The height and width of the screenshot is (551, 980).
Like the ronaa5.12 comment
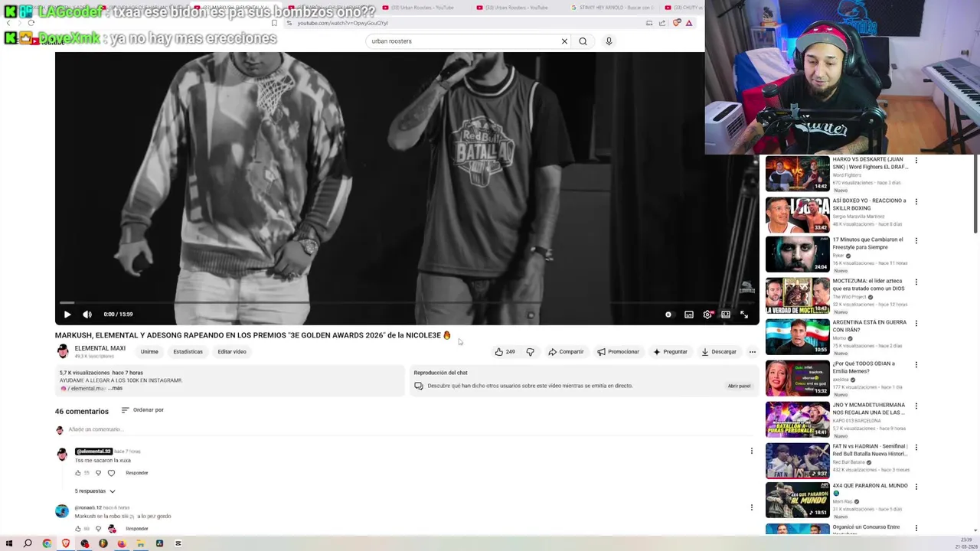click(x=78, y=529)
